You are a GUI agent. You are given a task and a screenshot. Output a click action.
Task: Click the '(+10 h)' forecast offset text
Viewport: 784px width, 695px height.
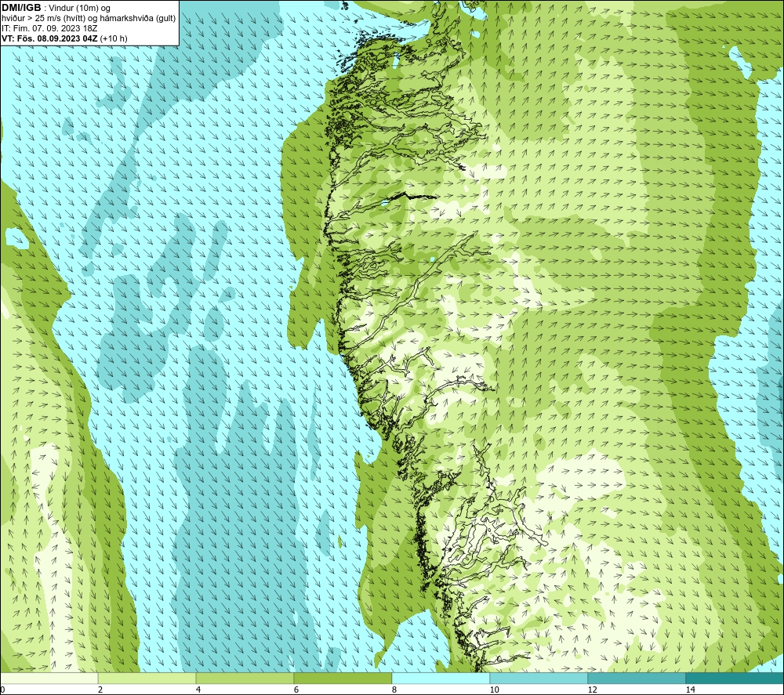tap(114, 38)
